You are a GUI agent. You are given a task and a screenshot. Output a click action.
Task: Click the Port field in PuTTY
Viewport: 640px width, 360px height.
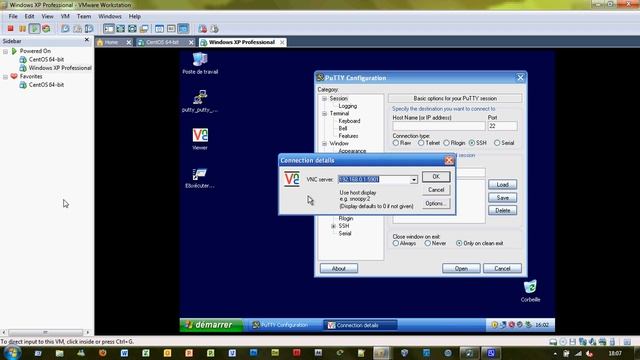(502, 126)
